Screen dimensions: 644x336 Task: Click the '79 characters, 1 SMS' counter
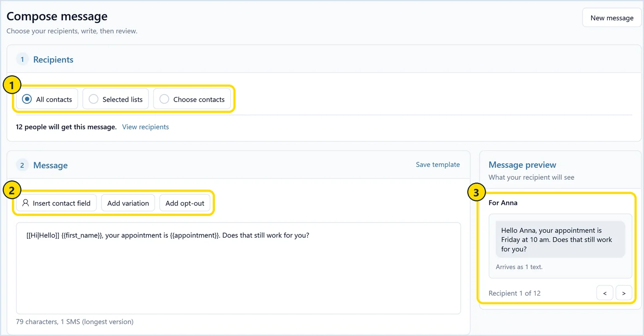pos(75,322)
